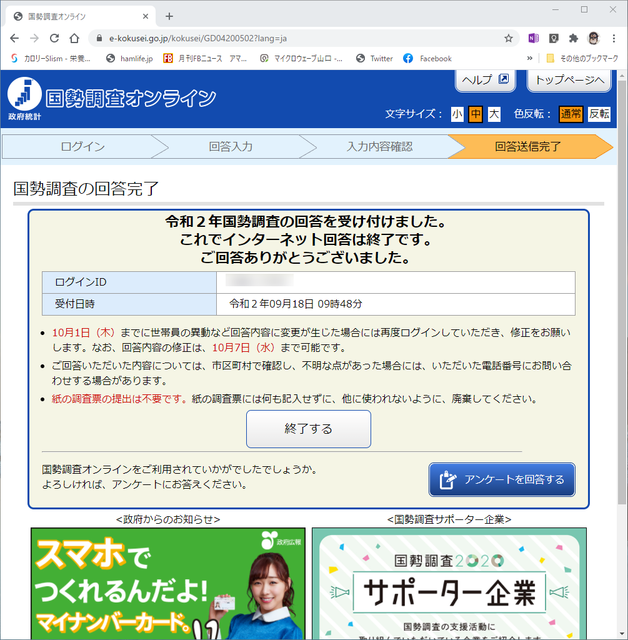Click the extension icon next to OneNote

point(553,38)
